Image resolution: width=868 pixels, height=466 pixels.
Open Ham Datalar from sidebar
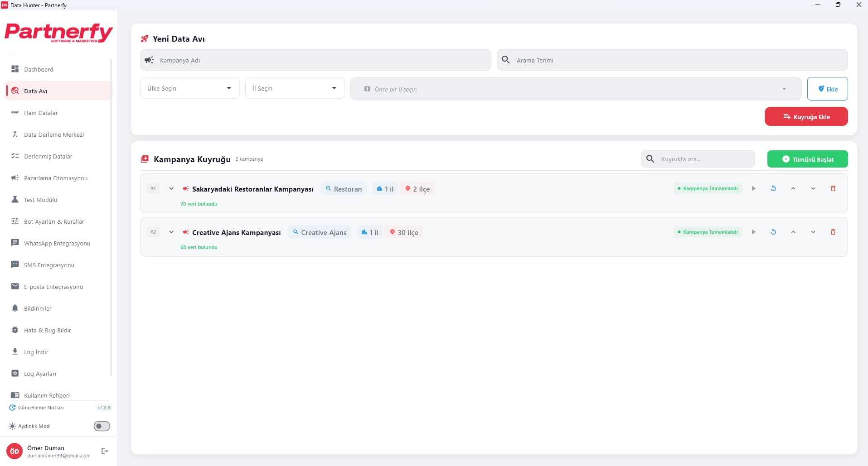(x=41, y=113)
